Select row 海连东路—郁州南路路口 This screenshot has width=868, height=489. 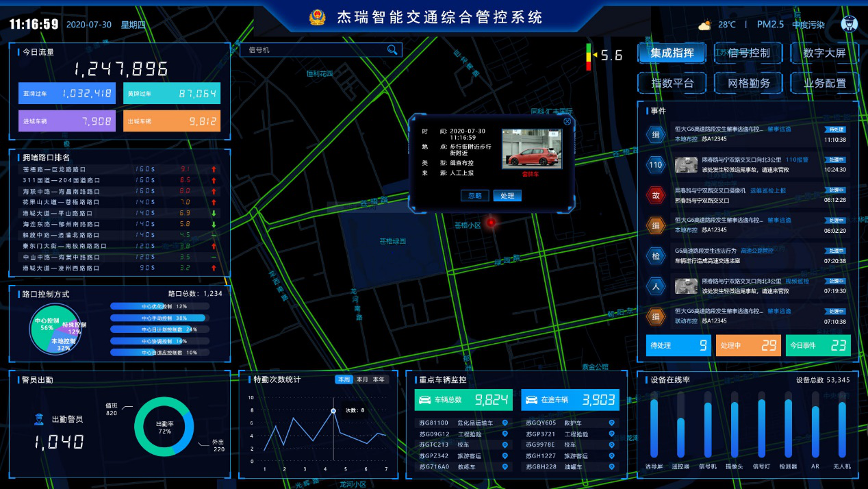[120, 224]
